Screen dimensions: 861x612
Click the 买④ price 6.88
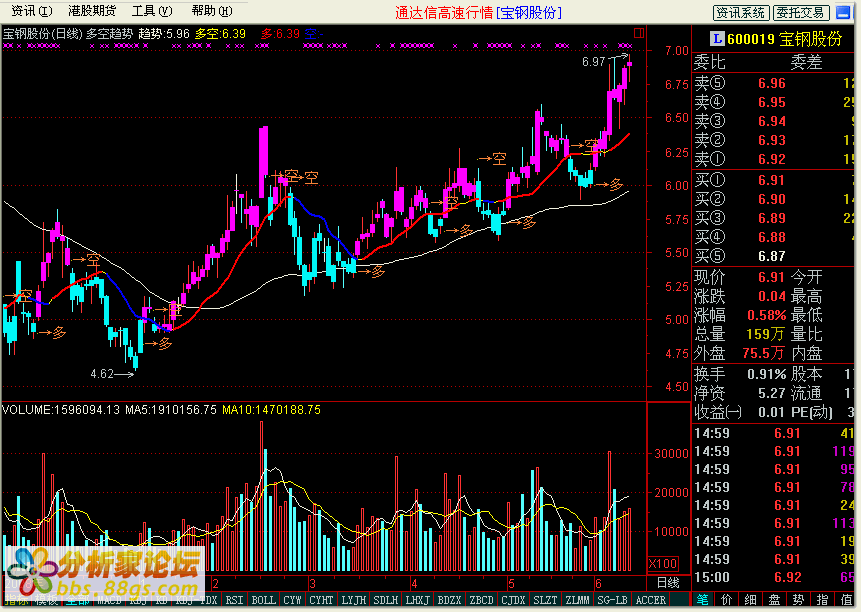[x=771, y=237]
